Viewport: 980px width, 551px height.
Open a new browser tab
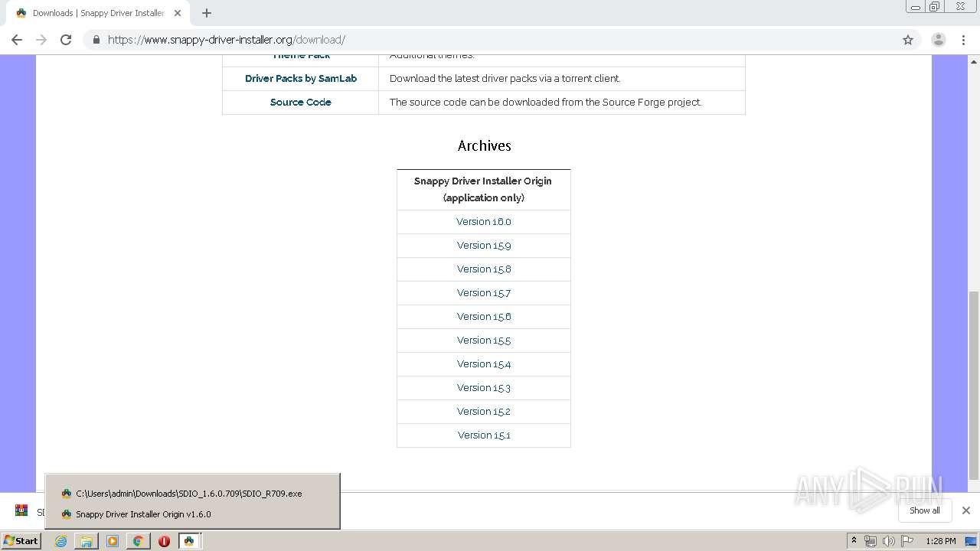[207, 13]
